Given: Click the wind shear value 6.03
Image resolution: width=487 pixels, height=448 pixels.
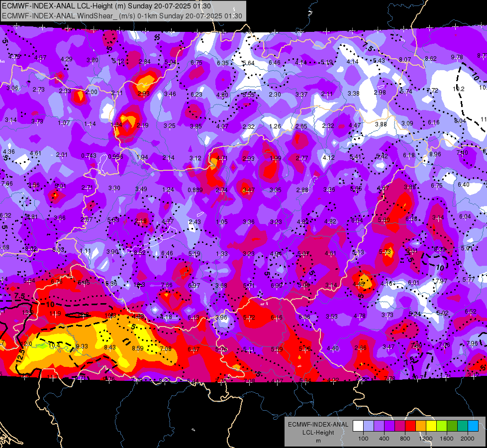Looking at the screenshot, I should coord(58,250).
